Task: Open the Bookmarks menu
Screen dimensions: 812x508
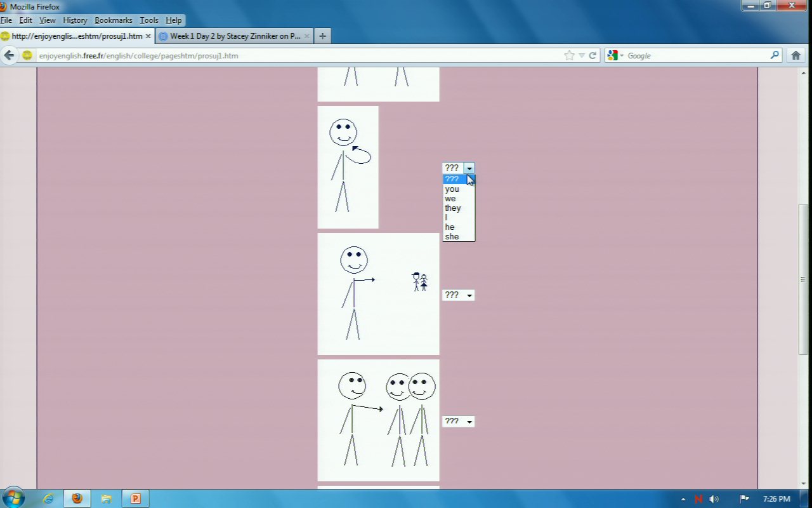Action: 113,20
